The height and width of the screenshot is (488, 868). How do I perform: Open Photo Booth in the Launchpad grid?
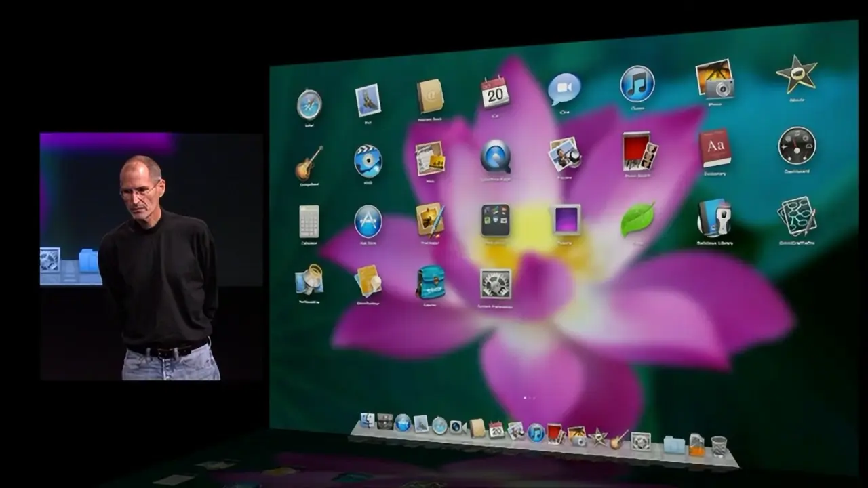coord(639,150)
